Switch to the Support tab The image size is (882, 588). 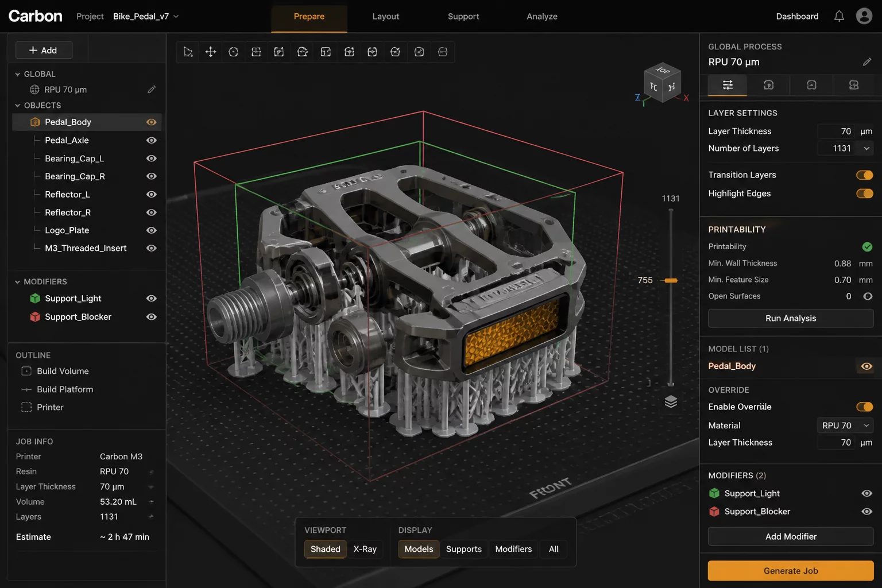(463, 17)
